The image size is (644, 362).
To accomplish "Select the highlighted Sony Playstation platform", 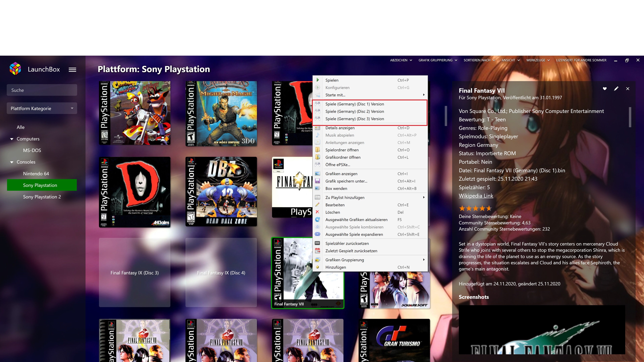I will pos(42,185).
